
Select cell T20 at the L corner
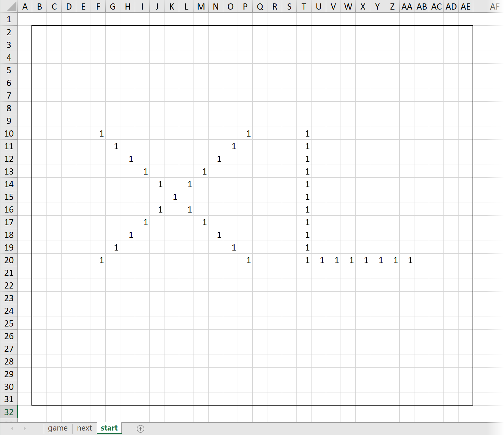304,260
